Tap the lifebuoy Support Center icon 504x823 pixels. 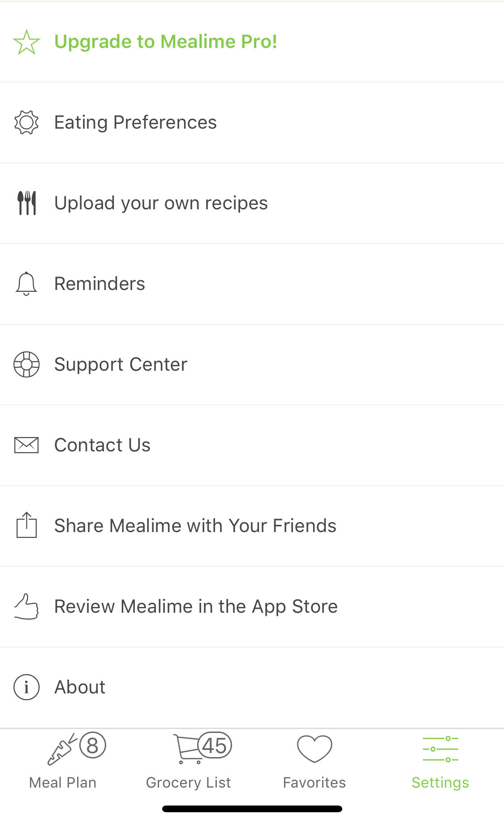pos(26,364)
